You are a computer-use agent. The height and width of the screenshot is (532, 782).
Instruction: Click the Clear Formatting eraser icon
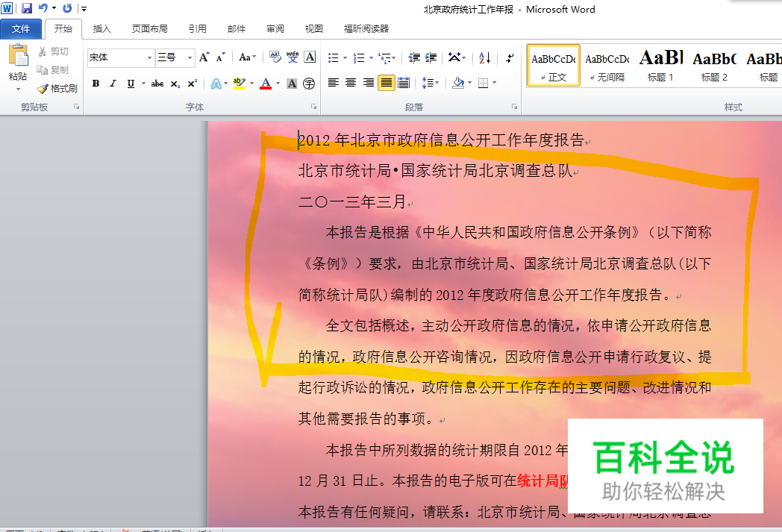[275, 57]
